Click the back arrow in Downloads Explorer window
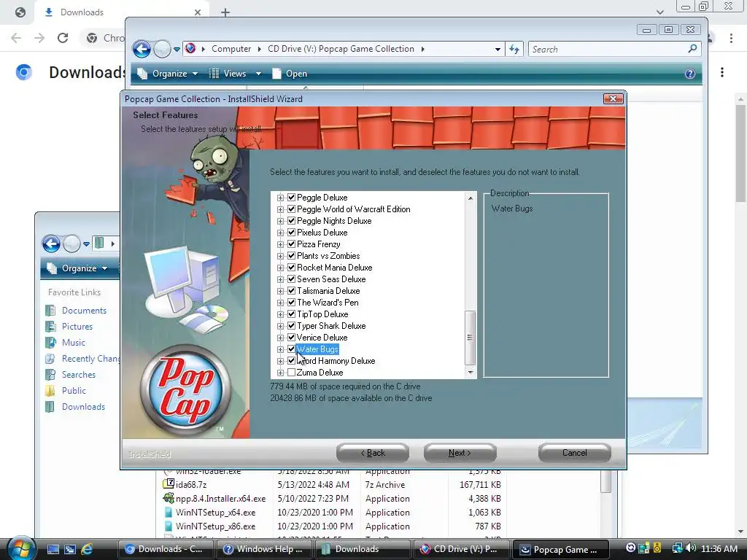Image resolution: width=747 pixels, height=560 pixels. 52,244
